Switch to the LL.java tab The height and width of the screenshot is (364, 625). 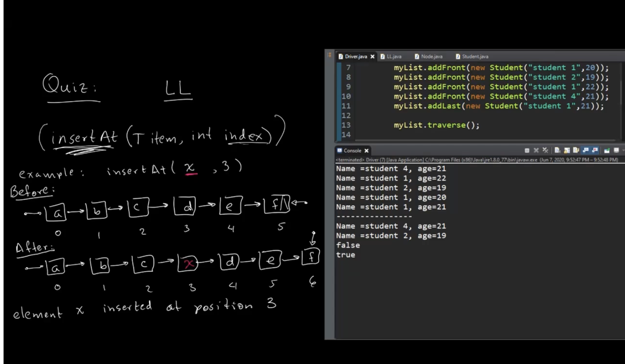pos(393,56)
